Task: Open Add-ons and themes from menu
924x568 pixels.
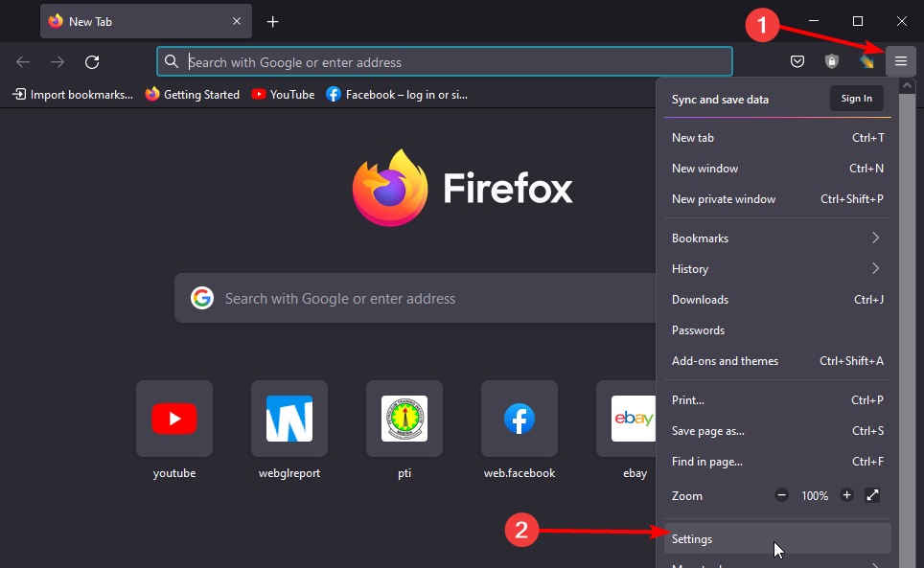Action: coord(777,361)
